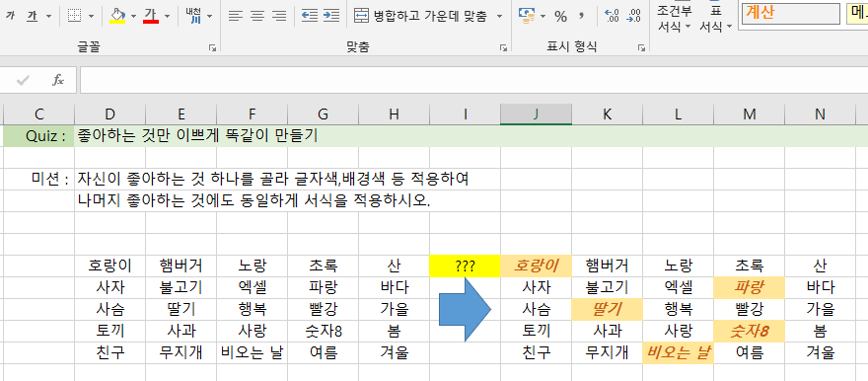Apply the 계산 cell style

[x=790, y=13]
